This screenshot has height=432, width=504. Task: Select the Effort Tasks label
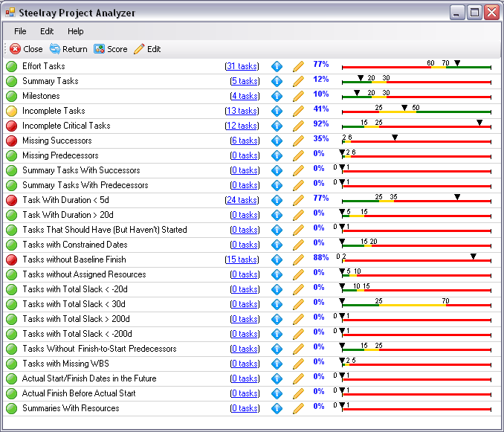tap(44, 66)
